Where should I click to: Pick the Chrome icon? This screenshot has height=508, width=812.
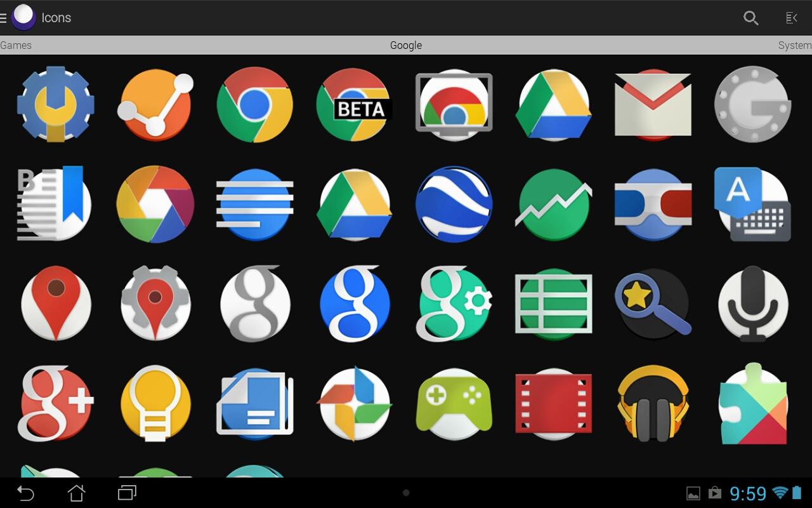[255, 105]
